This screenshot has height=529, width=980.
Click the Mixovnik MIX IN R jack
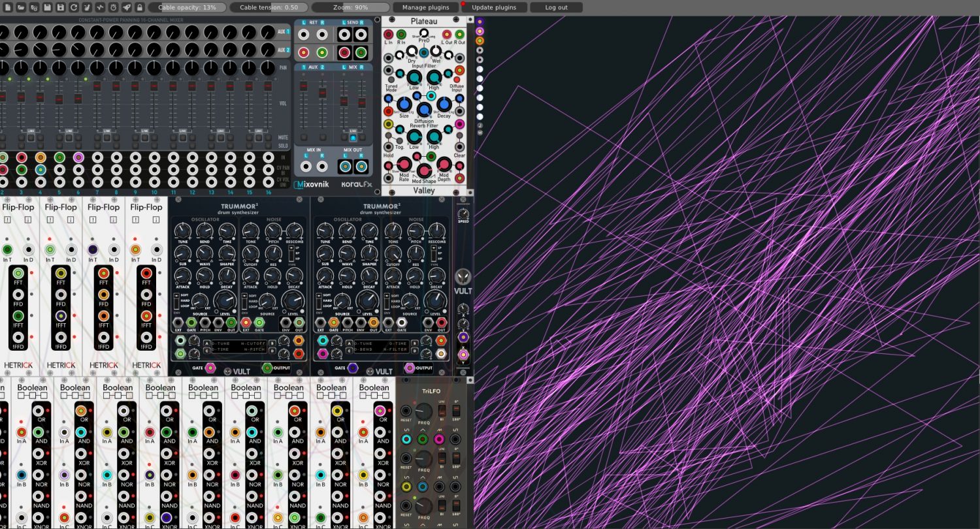click(321, 167)
